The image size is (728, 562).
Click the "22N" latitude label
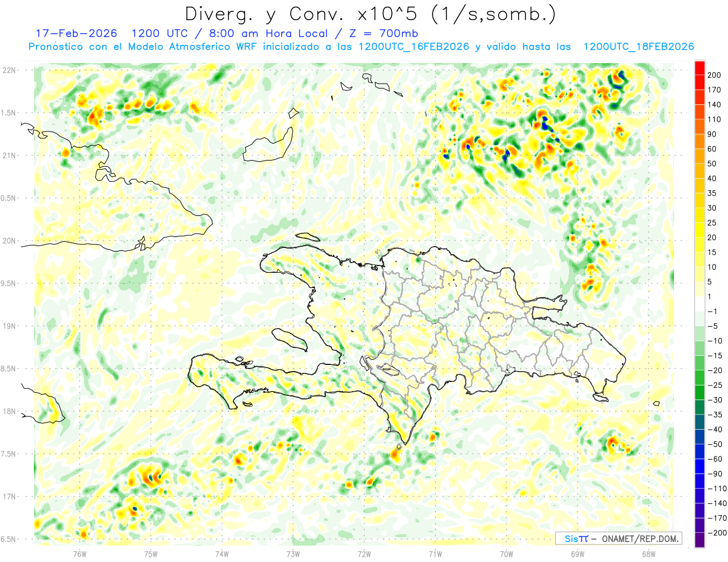10,70
